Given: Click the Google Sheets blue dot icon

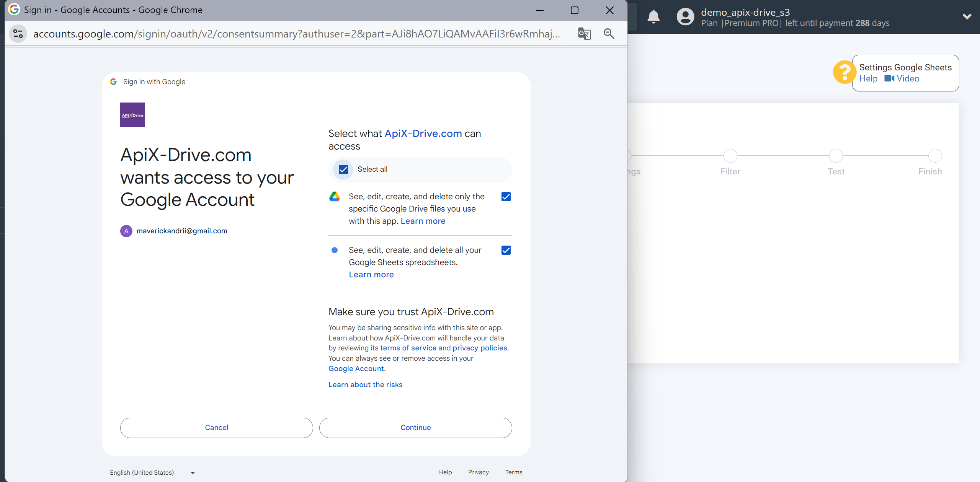Looking at the screenshot, I should (x=336, y=250).
